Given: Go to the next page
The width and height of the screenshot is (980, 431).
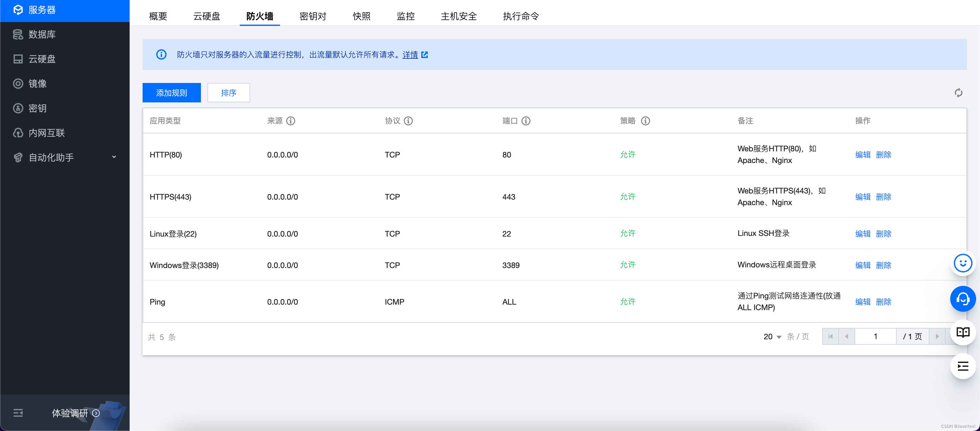Looking at the screenshot, I should click(x=937, y=337).
